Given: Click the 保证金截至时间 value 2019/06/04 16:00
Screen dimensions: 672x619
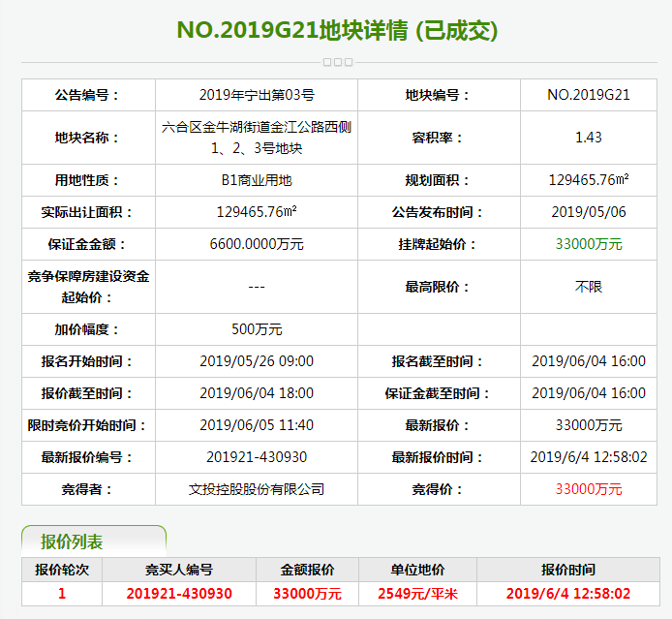Looking at the screenshot, I should tap(589, 393).
